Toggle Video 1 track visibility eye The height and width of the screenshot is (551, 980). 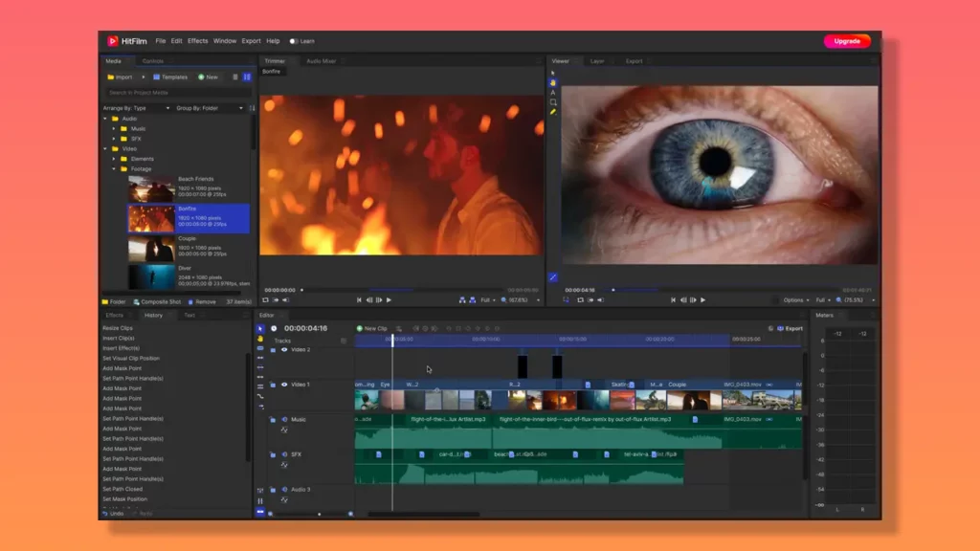coord(284,385)
